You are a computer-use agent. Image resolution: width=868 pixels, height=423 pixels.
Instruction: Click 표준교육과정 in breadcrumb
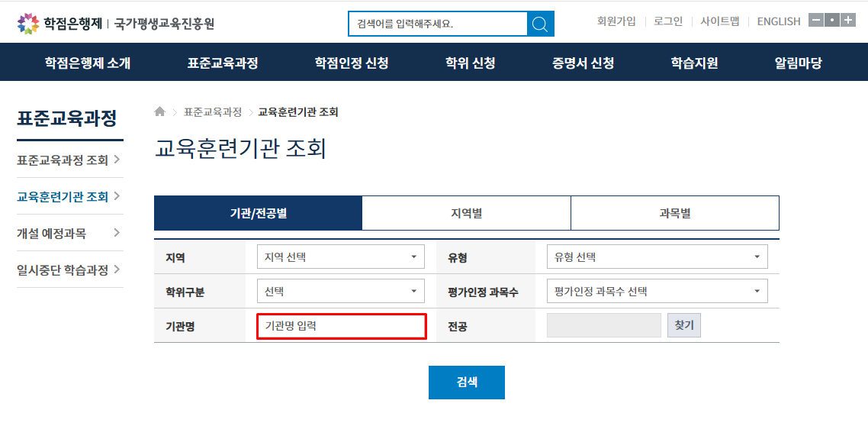point(213,112)
